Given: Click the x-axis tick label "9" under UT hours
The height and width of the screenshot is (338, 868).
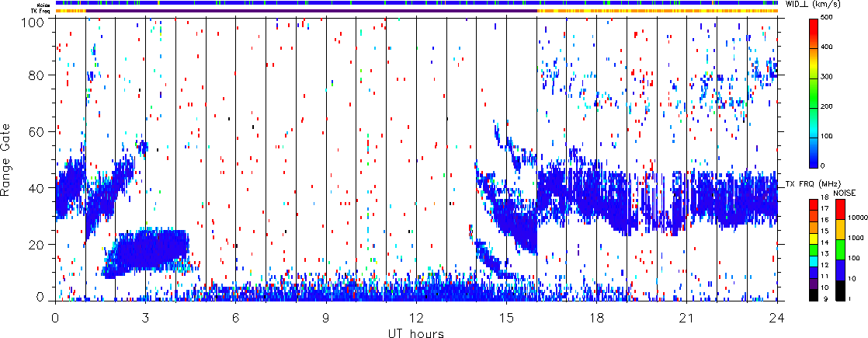Looking at the screenshot, I should tap(326, 319).
